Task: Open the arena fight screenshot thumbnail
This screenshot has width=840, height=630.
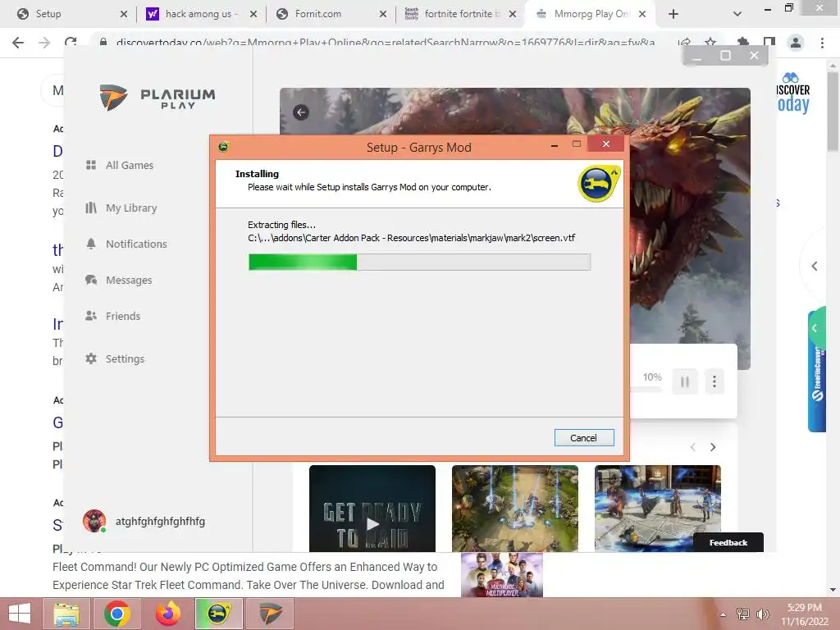Action: 657,509
